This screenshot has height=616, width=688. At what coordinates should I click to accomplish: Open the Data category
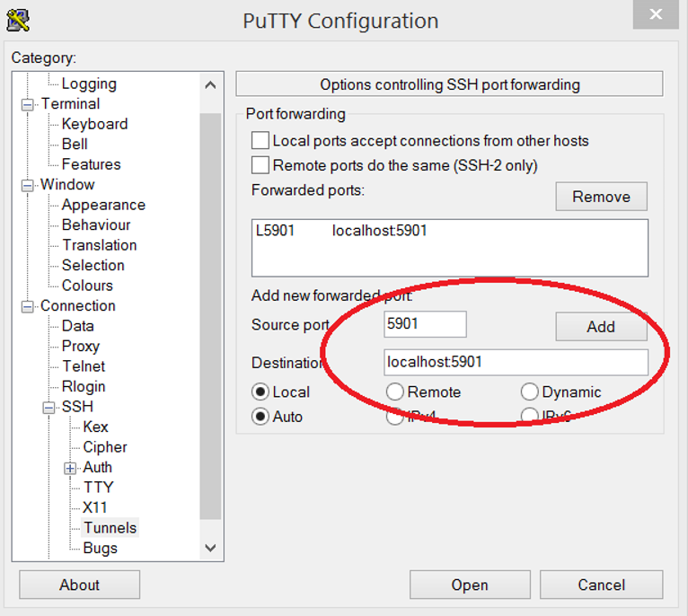point(77,326)
